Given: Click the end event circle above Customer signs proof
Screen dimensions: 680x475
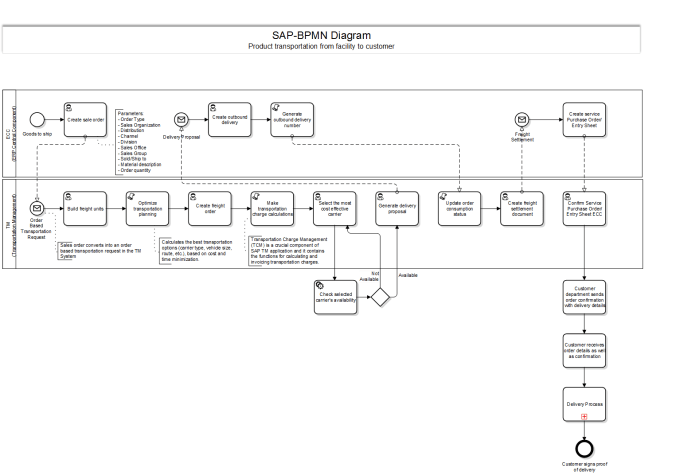Looking at the screenshot, I should coord(584,449).
